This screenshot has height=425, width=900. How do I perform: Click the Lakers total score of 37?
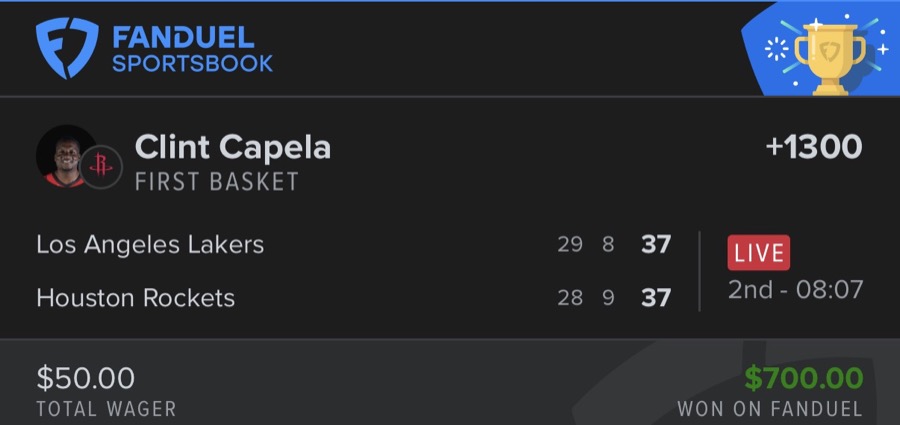tap(656, 244)
